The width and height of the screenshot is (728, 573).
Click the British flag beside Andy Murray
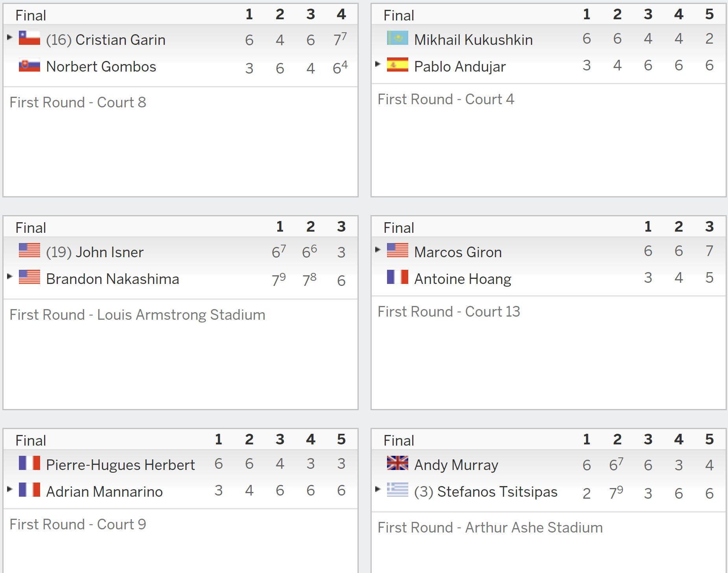coord(398,463)
